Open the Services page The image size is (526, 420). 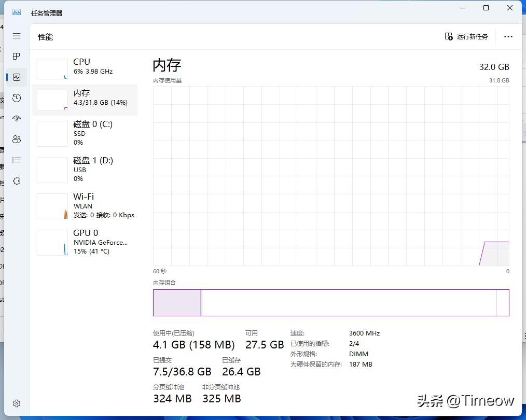coord(16,180)
